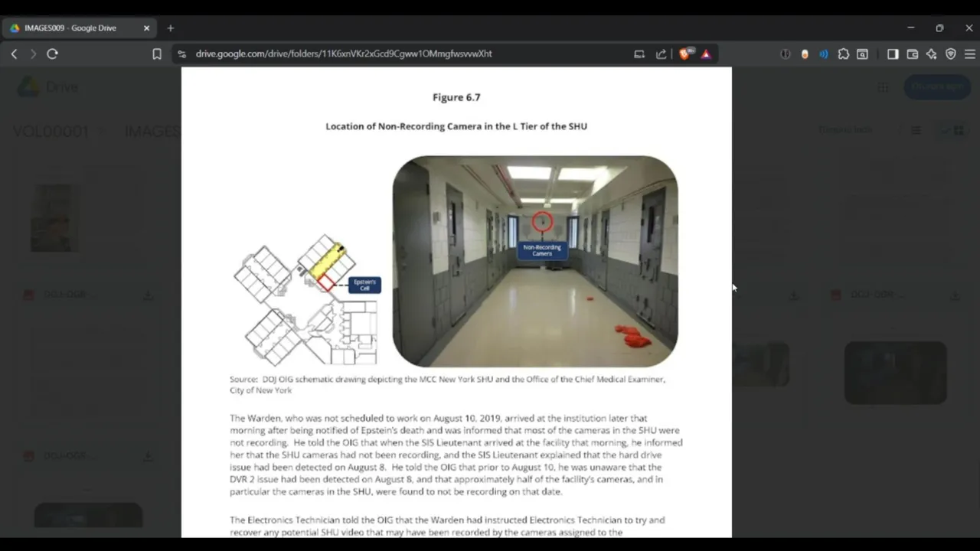The image size is (980, 551).
Task: Open a new tab with plus button
Action: [171, 28]
